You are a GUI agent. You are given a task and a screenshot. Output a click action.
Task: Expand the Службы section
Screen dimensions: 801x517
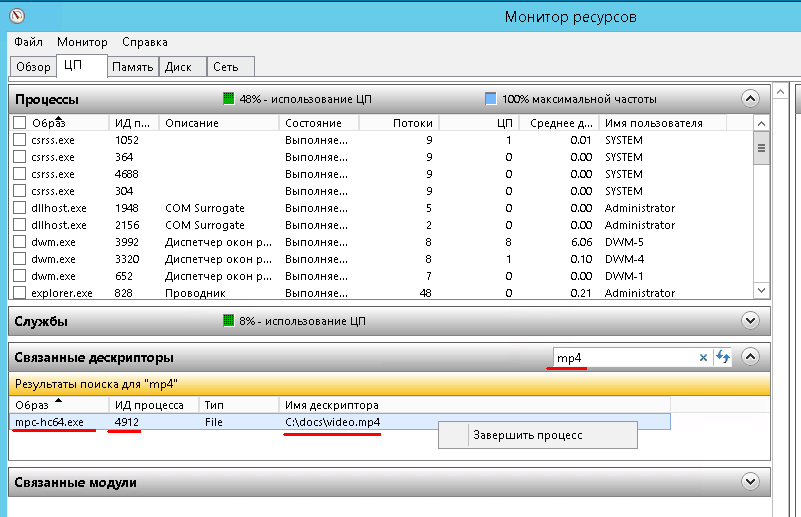tap(750, 321)
